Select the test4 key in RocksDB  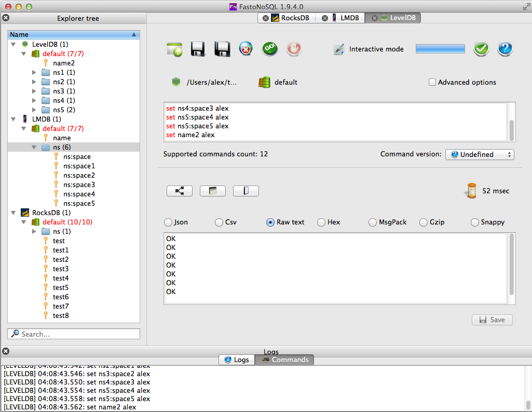click(x=61, y=278)
